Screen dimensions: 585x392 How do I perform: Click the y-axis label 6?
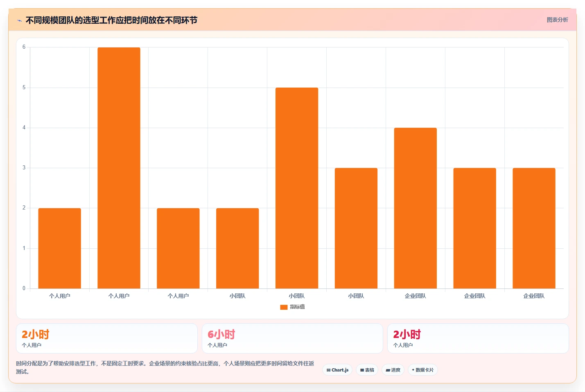pyautogui.click(x=24, y=47)
